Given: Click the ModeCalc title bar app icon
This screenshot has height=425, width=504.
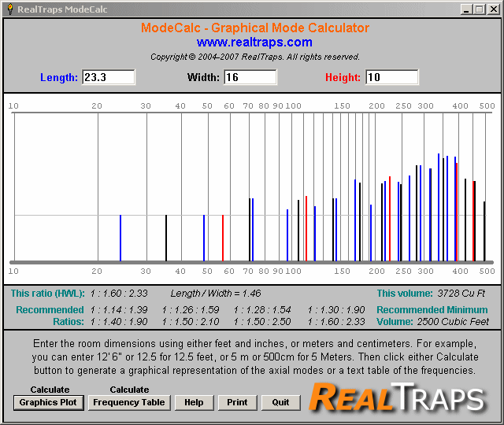Looking at the screenshot, I should [x=9, y=9].
